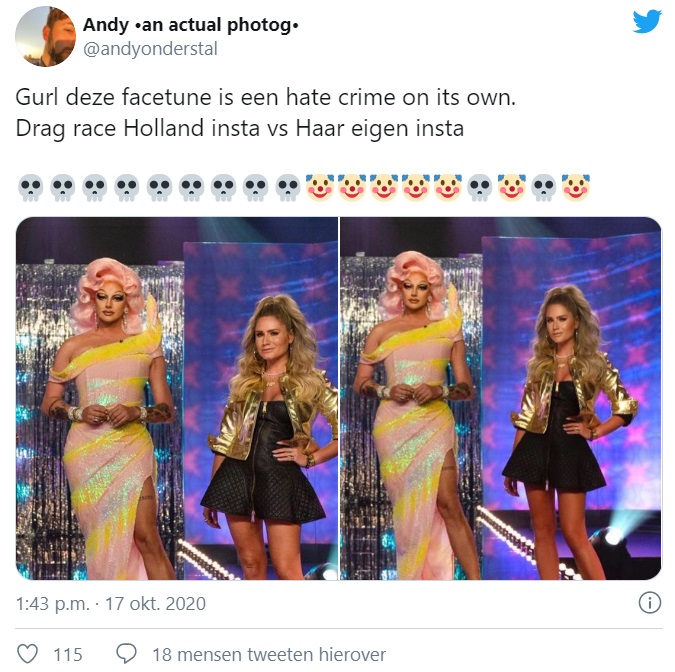This screenshot has height=672, width=675.
Task: Like the tweet with heart icon
Action: click(x=27, y=654)
